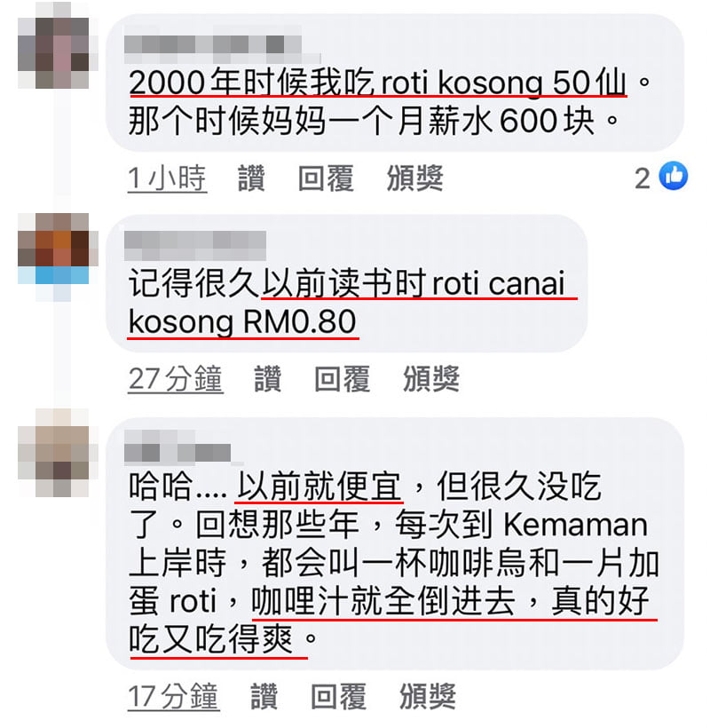Reply to the Kemaman comment
Screen dimensions: 710x728
pyautogui.click(x=338, y=696)
